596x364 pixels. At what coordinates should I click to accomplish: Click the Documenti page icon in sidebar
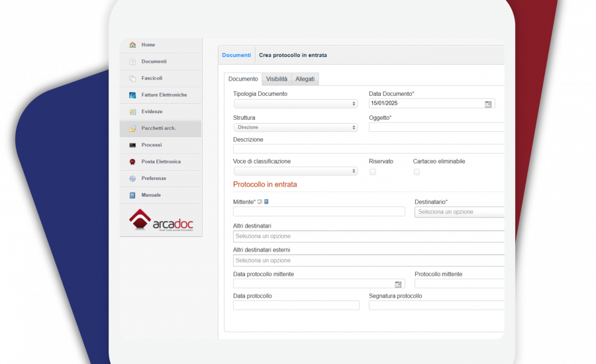pyautogui.click(x=132, y=62)
